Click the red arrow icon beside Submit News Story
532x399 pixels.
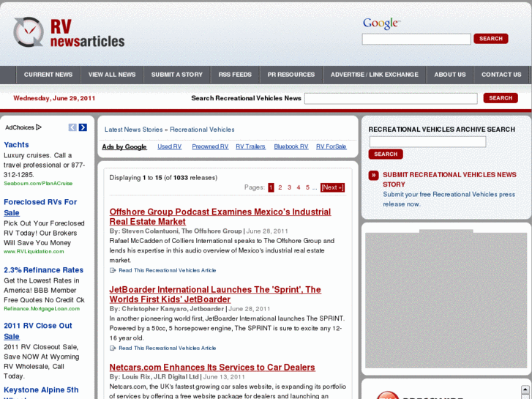(373, 175)
